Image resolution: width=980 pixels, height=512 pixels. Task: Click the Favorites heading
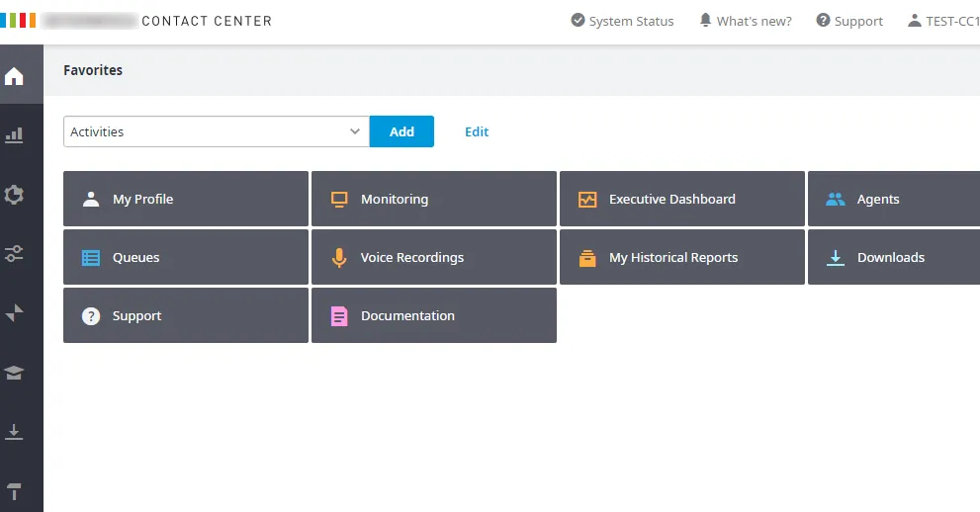click(93, 70)
